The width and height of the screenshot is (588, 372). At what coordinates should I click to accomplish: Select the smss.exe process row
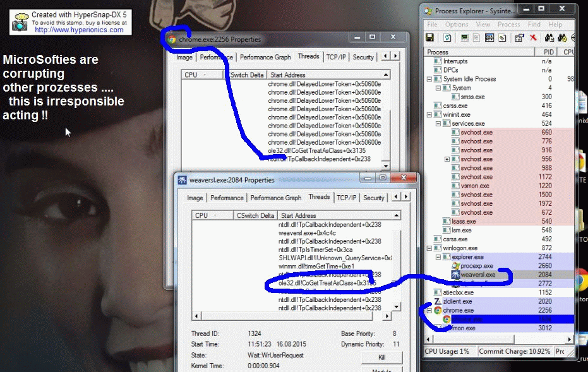click(500, 97)
